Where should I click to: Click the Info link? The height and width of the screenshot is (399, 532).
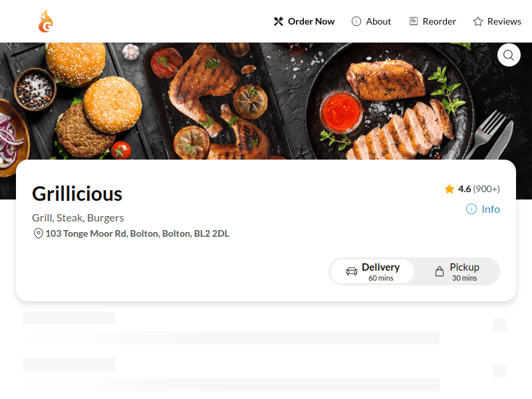(489, 209)
